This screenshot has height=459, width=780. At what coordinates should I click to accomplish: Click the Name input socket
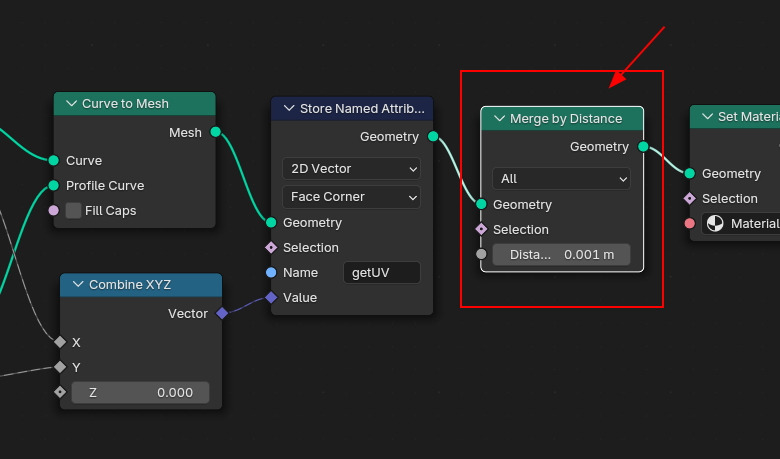click(x=271, y=273)
